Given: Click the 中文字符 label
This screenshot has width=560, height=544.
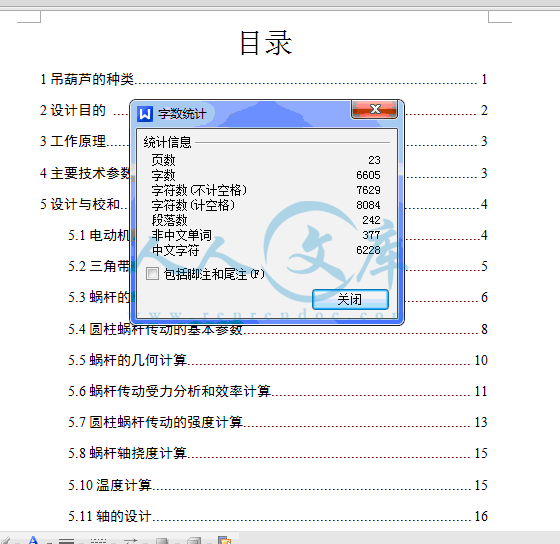Looking at the screenshot, I should pos(175,250).
